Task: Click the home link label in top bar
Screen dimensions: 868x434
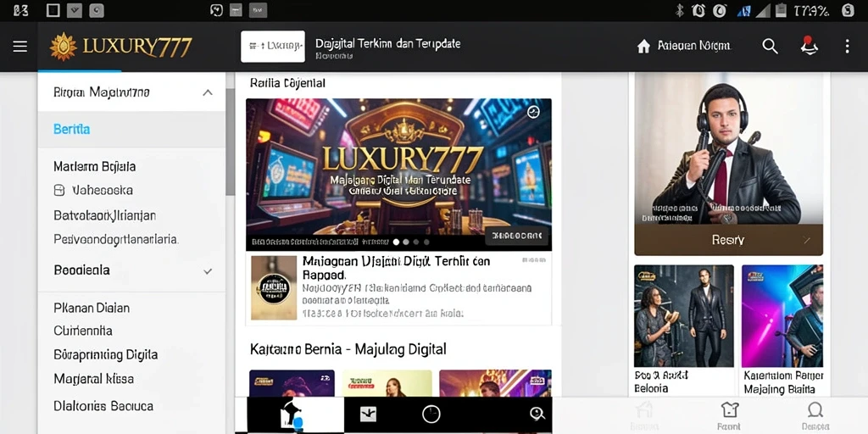Action: tap(694, 46)
